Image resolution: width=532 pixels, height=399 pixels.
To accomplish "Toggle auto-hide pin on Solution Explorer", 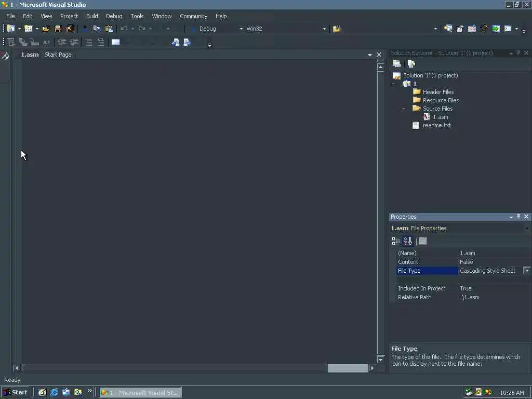I will (518, 53).
